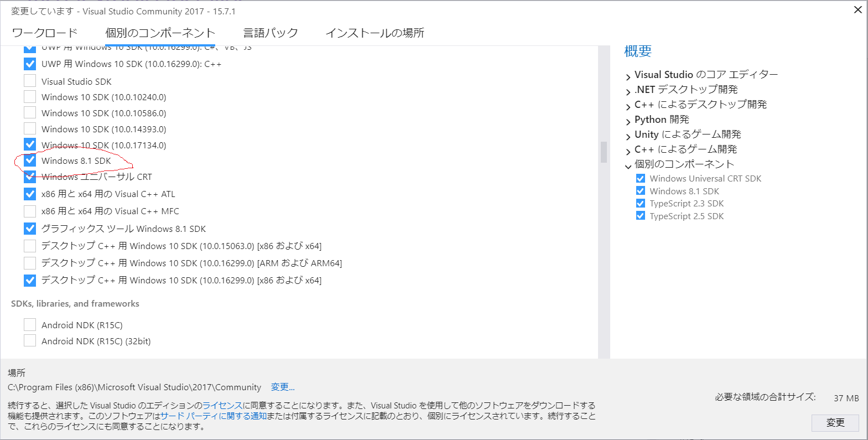Image resolution: width=868 pixels, height=440 pixels.
Task: Expand Python 開発 in summary
Action: tap(628, 121)
